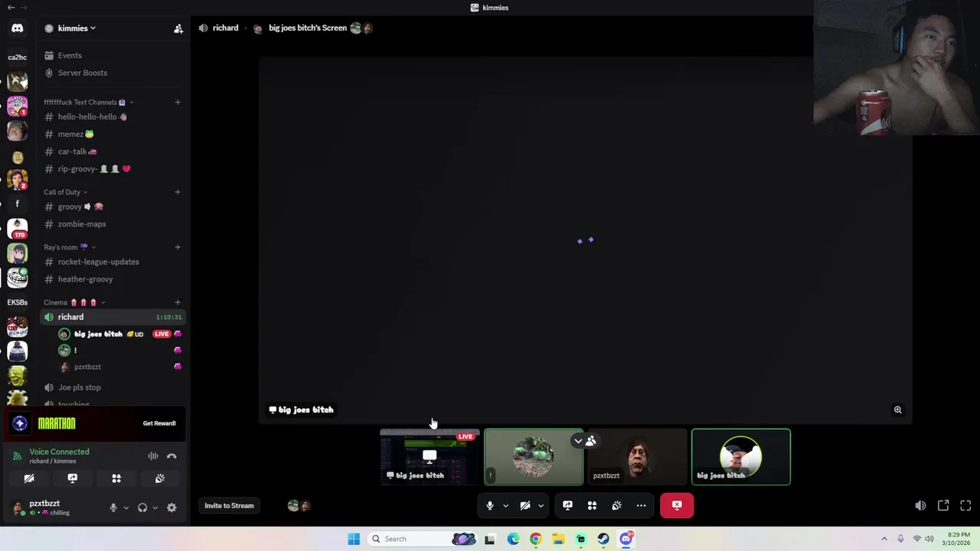Open camera options arrow in control bar

pos(541,505)
